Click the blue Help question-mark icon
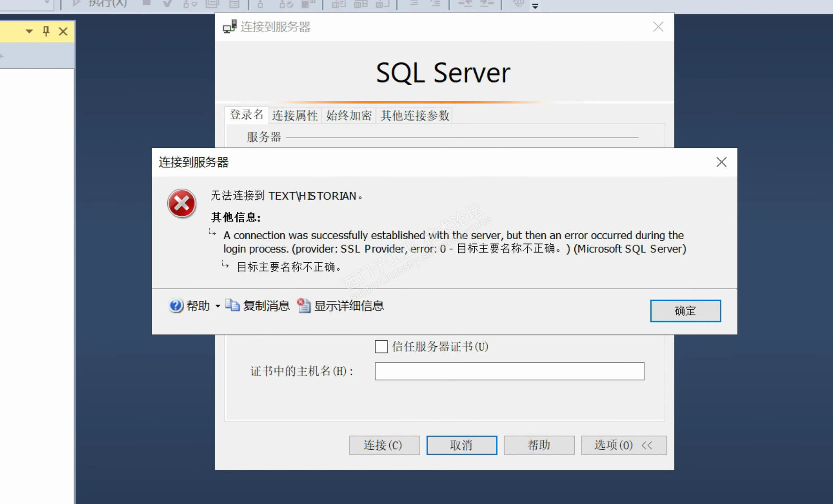The image size is (833, 504). pyautogui.click(x=176, y=306)
